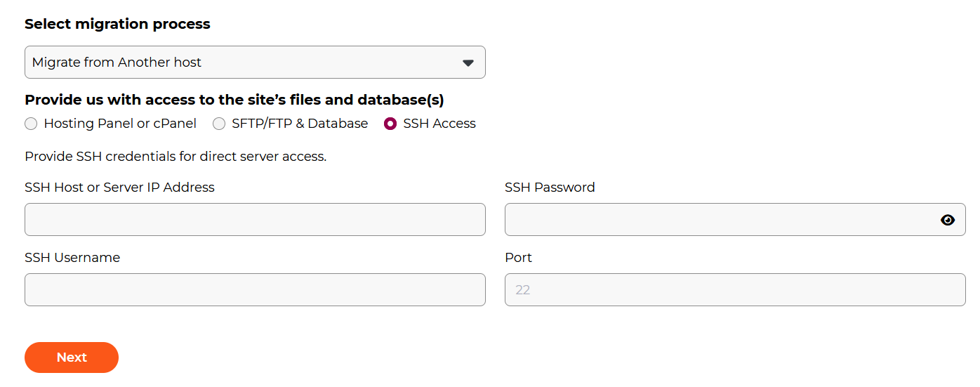Viewport: 980px width, 387px height.
Task: Click the 'SSH Password' field label
Action: pyautogui.click(x=550, y=188)
